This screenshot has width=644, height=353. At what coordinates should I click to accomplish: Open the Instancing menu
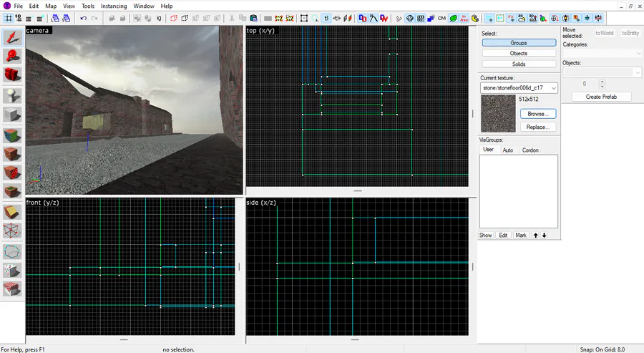tap(114, 6)
